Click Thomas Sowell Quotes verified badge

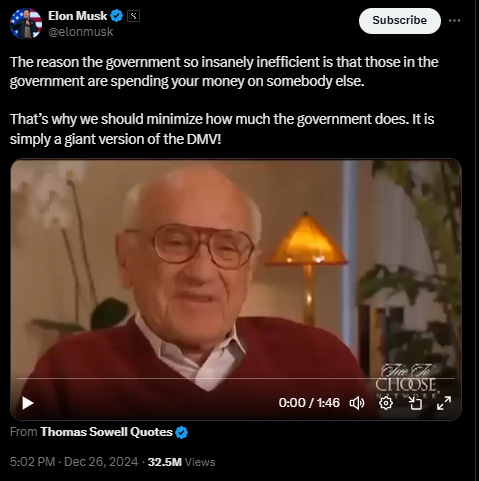182,432
